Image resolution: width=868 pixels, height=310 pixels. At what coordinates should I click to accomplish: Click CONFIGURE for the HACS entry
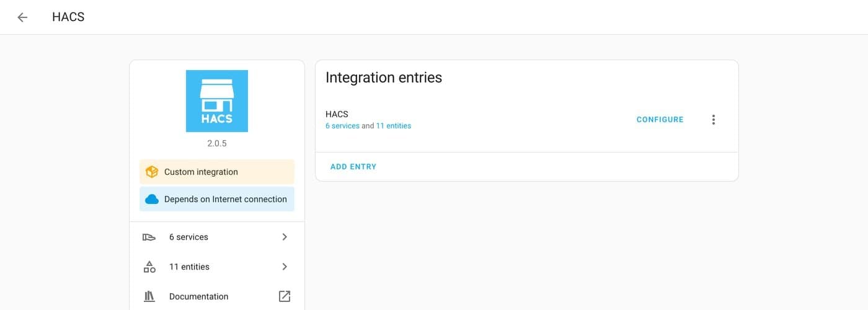660,120
